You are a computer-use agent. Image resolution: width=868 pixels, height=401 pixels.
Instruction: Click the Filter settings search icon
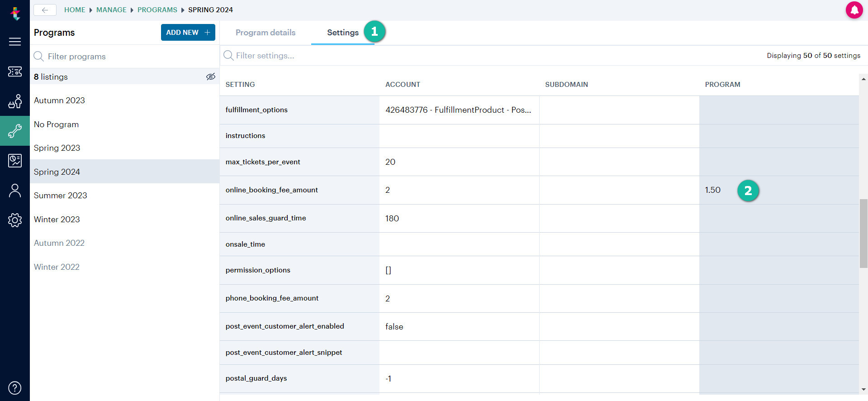pyautogui.click(x=228, y=55)
